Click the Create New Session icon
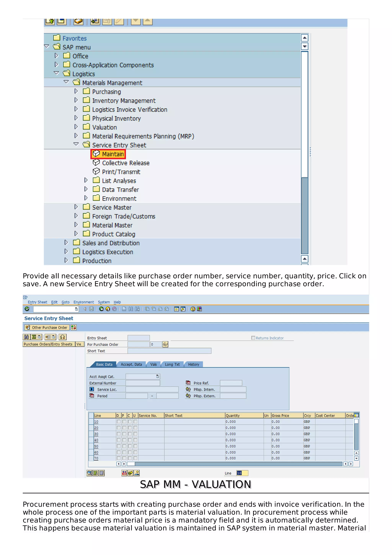The width and height of the screenshot is (392, 555). (x=176, y=309)
